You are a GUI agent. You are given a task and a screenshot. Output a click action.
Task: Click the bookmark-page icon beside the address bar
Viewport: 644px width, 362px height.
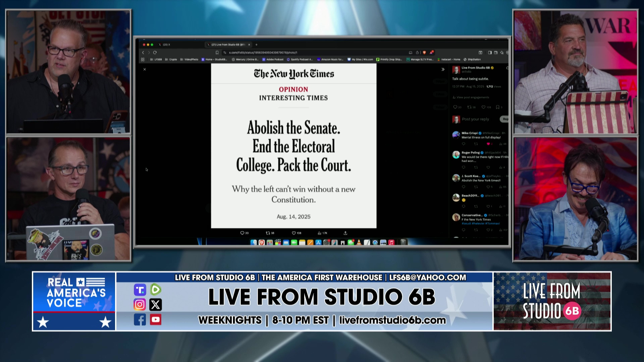point(217,53)
